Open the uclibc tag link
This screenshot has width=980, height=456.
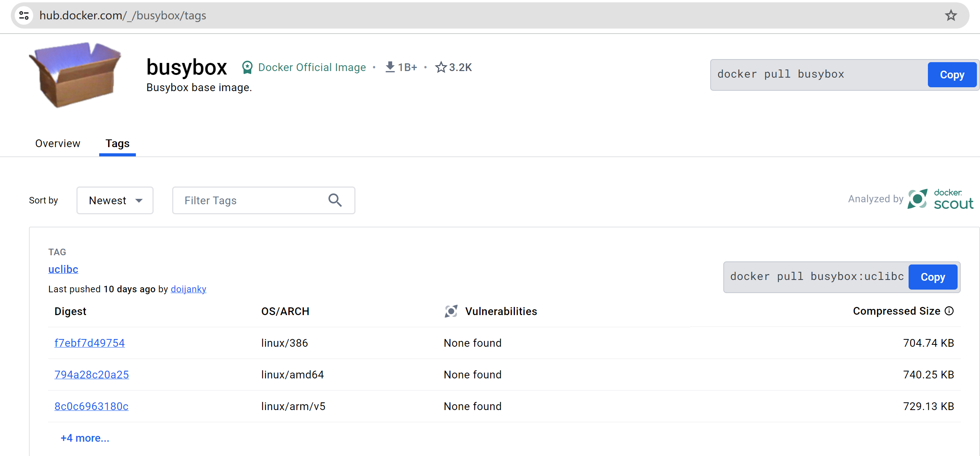[63, 270]
